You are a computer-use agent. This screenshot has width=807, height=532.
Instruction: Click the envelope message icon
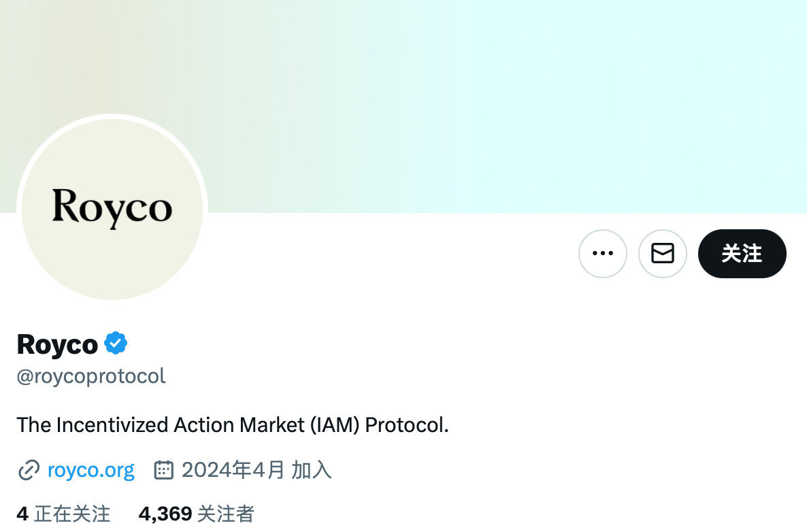coord(662,254)
